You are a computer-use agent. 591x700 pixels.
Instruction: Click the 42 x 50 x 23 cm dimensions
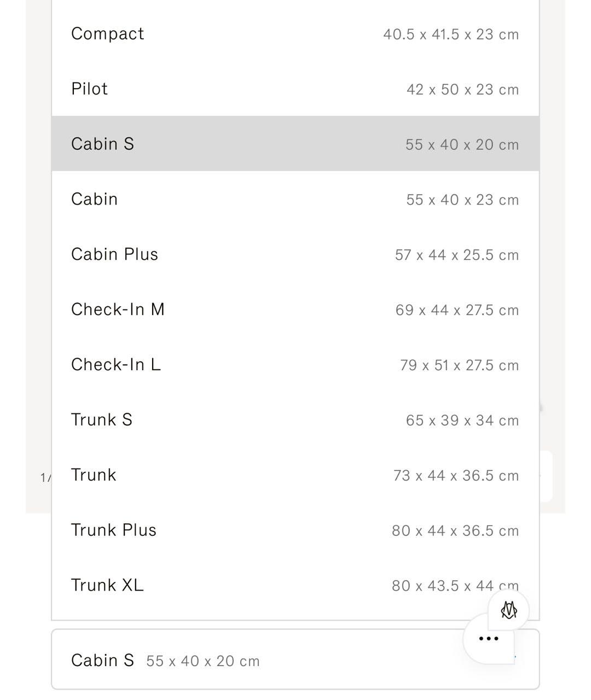tap(462, 90)
